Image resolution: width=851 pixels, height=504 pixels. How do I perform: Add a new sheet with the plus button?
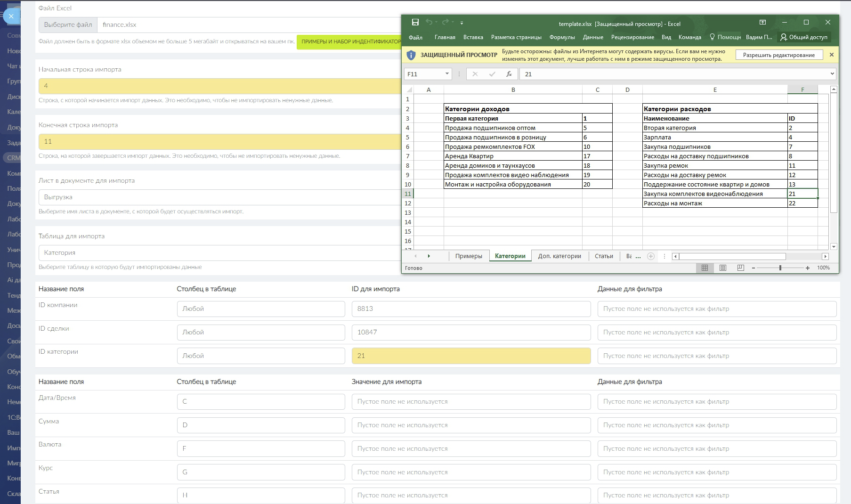click(651, 256)
